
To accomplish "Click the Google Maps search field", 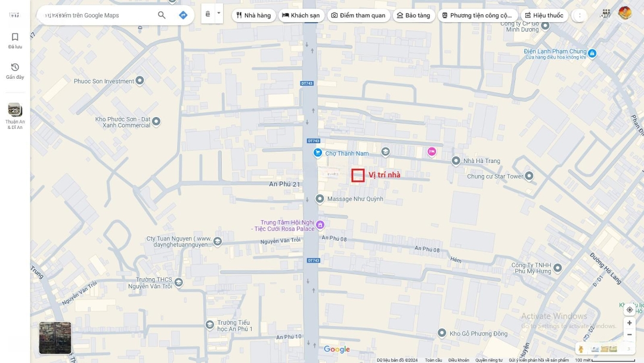I will point(95,16).
